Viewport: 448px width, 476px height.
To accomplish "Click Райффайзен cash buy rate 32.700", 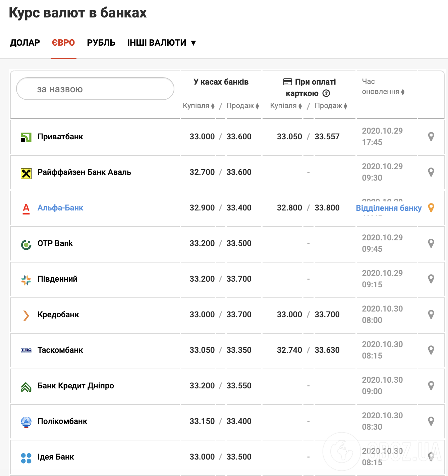I will pyautogui.click(x=202, y=172).
